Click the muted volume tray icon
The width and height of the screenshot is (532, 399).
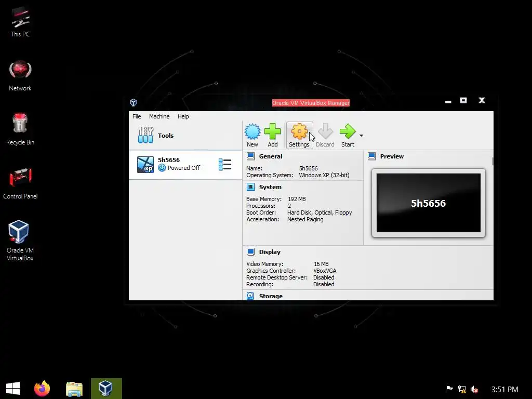(x=475, y=390)
